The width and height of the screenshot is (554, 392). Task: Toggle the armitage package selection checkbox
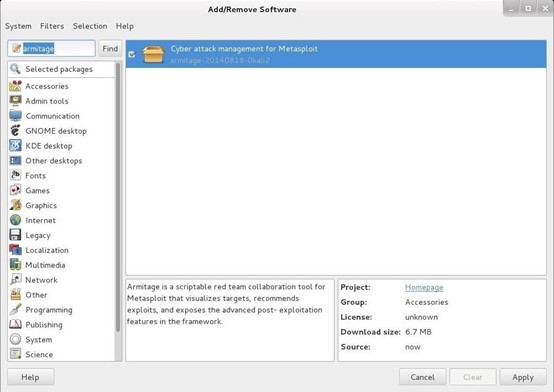[x=132, y=54]
